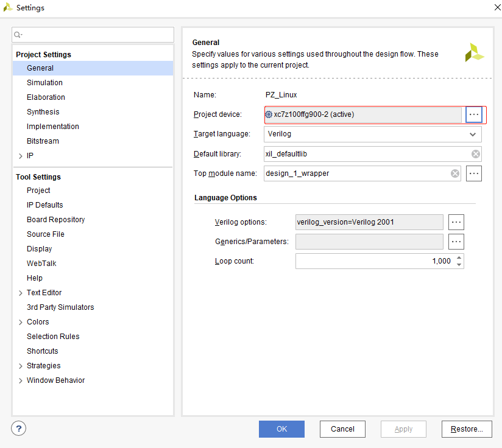This screenshot has width=502, height=448.
Task: Click the Restore... button
Action: 467,429
